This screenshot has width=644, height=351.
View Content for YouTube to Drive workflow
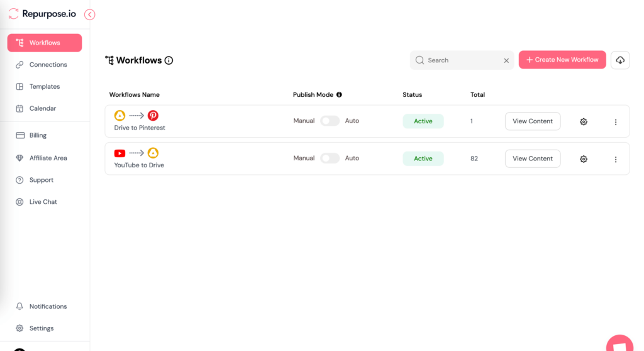532,159
